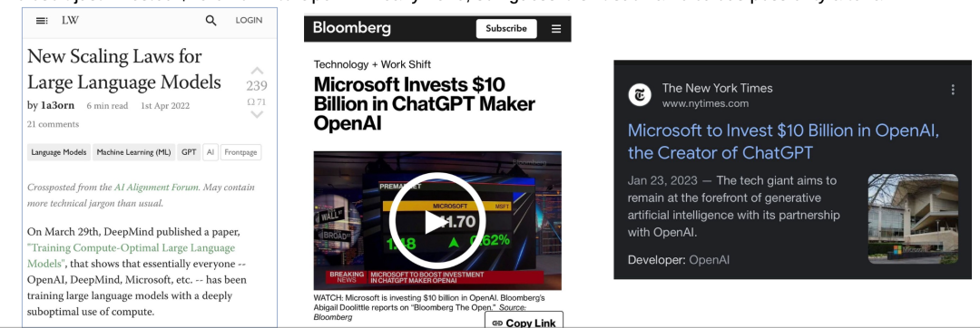Open the NYT Microsoft to Invest headline link
The width and height of the screenshot is (980, 328).
click(783, 141)
